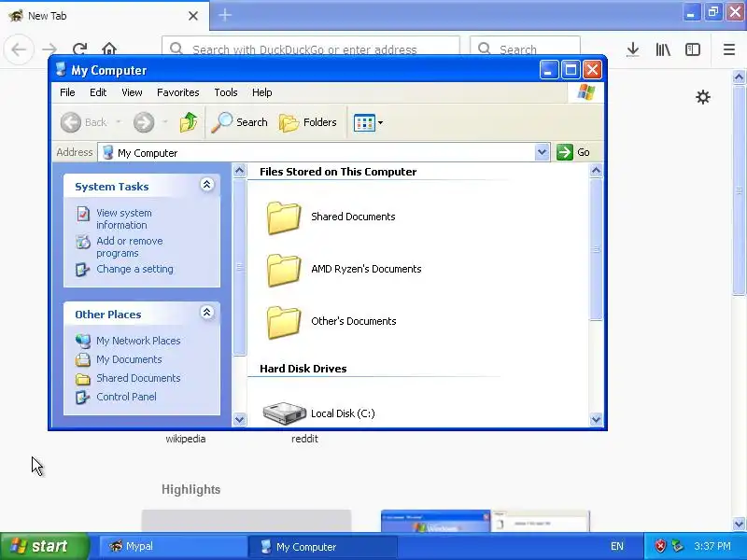Open Control Panel link
This screenshot has width=747, height=560.
pos(126,397)
